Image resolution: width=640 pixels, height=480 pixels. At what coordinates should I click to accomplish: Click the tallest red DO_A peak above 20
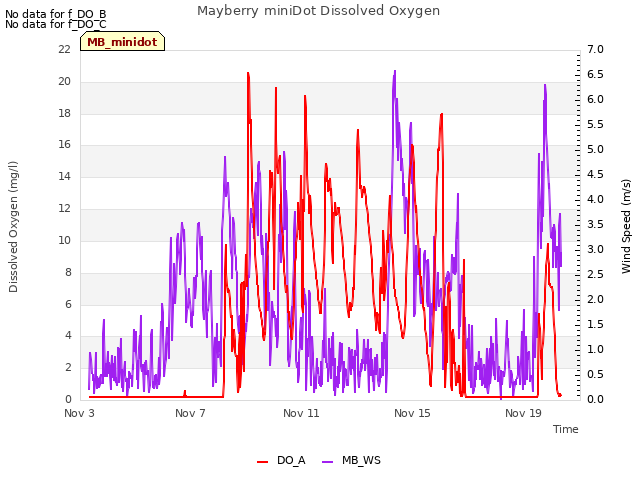[x=248, y=73]
